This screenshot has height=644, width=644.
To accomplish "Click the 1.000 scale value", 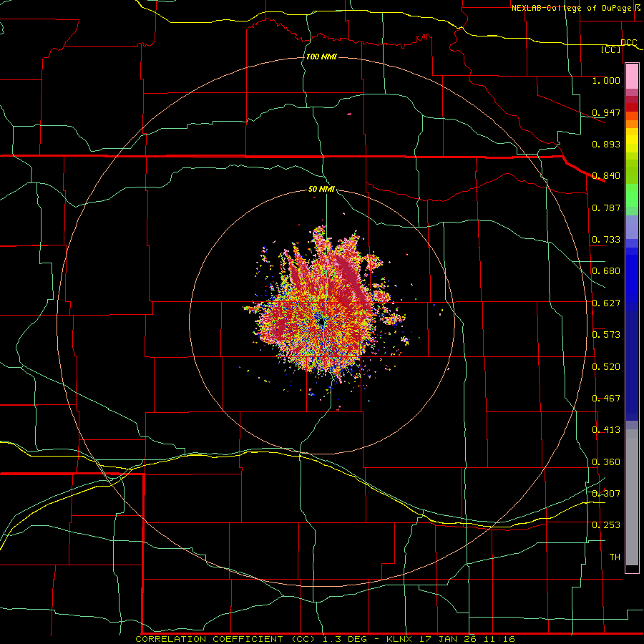I will (606, 80).
